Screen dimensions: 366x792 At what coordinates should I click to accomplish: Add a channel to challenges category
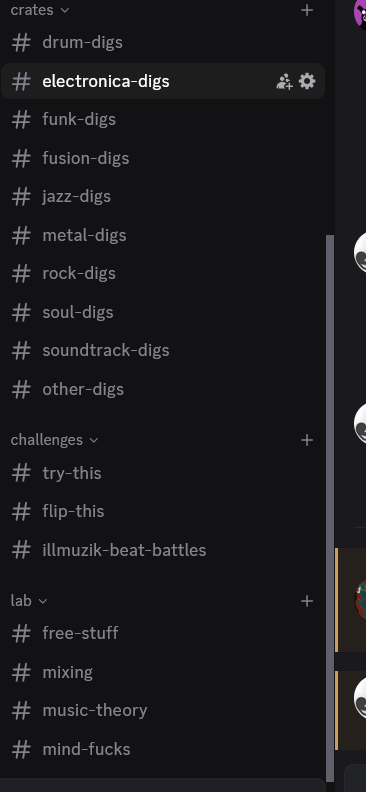(x=307, y=440)
